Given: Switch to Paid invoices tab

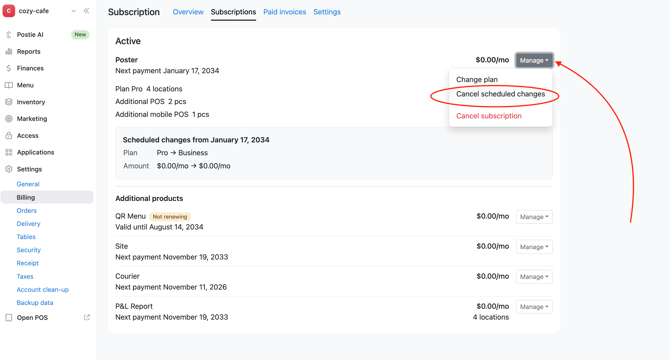Looking at the screenshot, I should click(285, 12).
